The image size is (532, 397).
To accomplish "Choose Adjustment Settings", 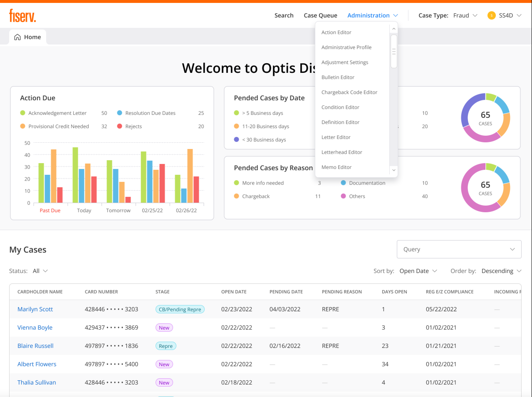I will pos(345,62).
